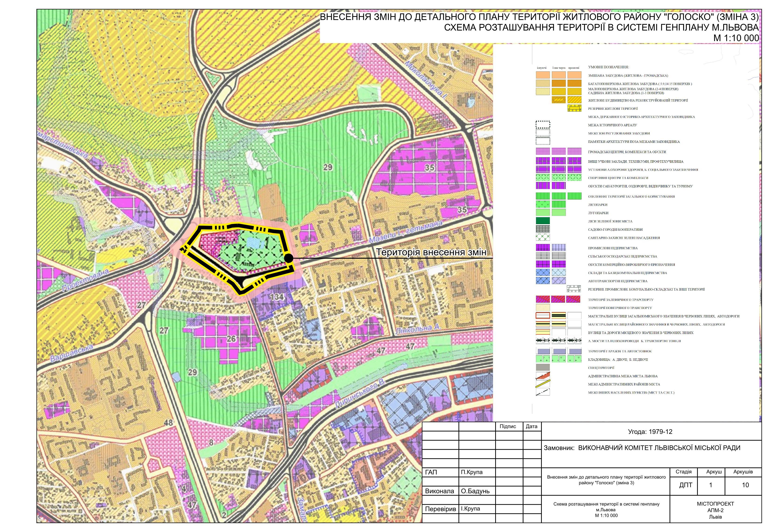Click the yellow diagonal district boundary line symbol
Screen dimensions: 771x532
coord(543,384)
